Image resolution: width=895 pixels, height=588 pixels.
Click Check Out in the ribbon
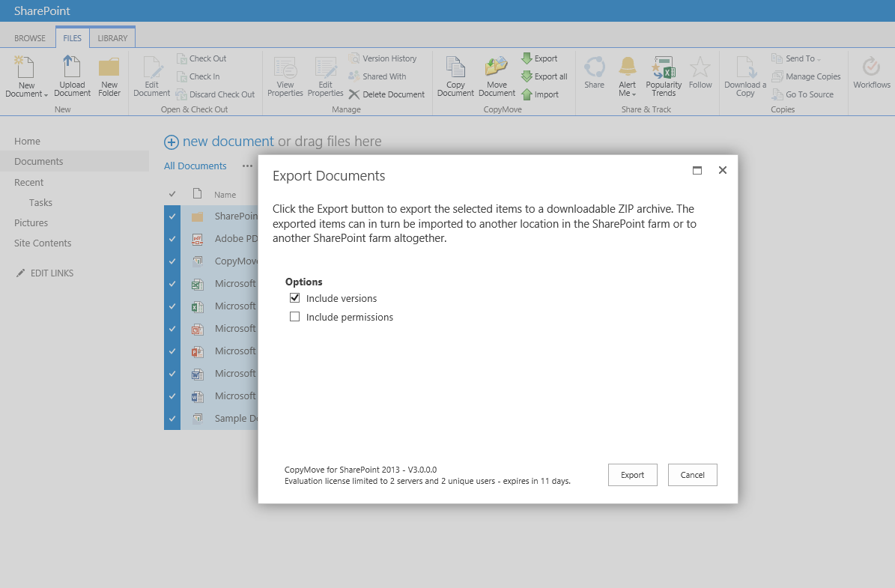tap(201, 58)
